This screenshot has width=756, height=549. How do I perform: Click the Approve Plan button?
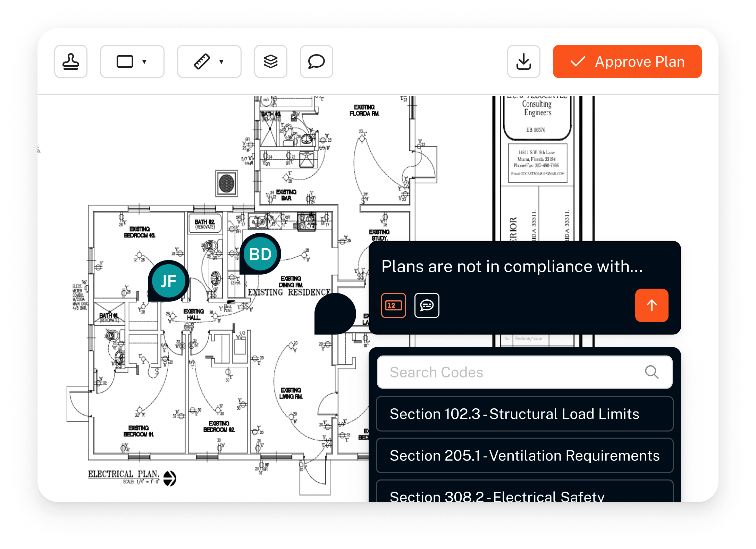tap(627, 62)
